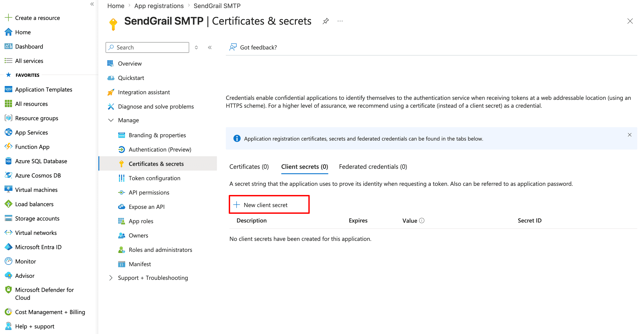
Task: Open Microsoft Defender for Cloud shield icon
Action: 8,290
